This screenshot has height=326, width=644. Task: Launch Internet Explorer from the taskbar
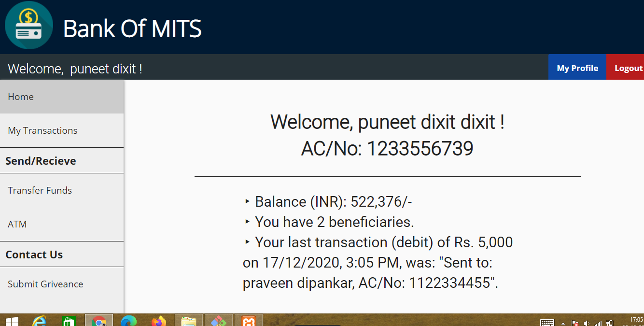click(x=41, y=320)
